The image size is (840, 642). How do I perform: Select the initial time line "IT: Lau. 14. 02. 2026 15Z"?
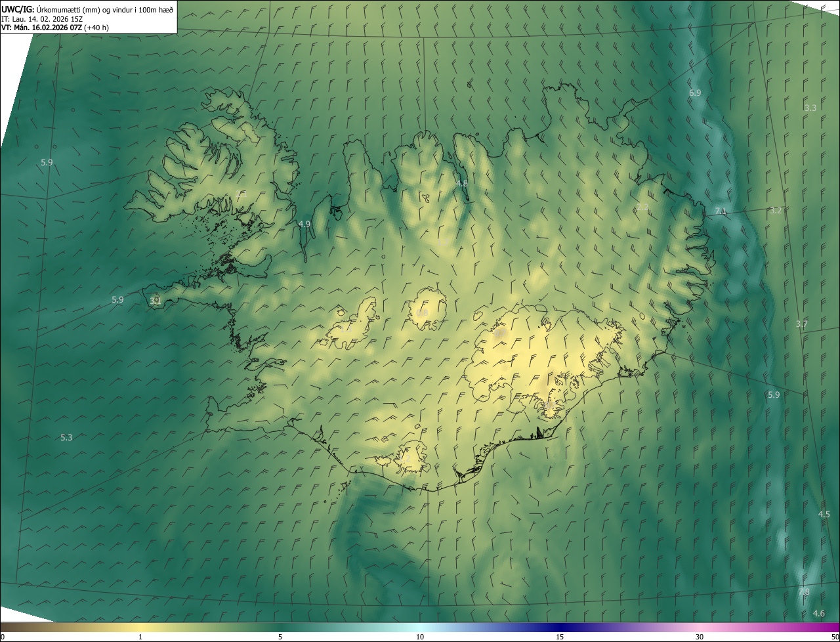42,18
